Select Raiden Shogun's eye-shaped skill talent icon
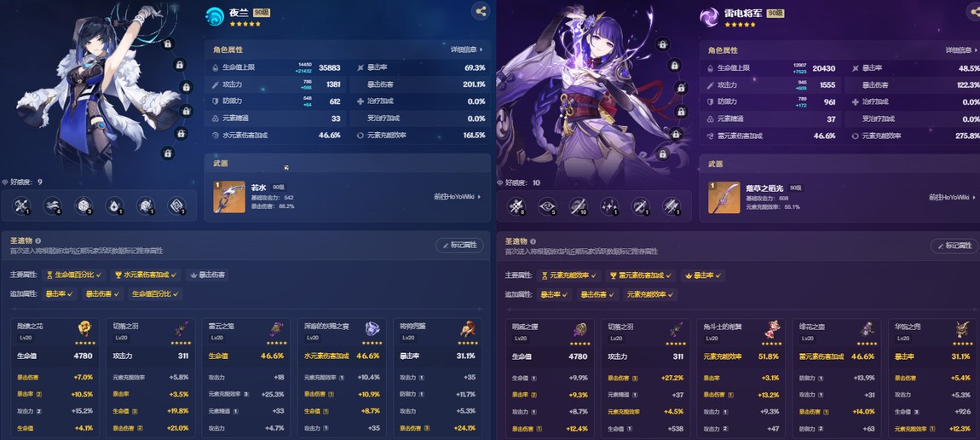Viewport: 980px width, 440px height. coord(549,206)
